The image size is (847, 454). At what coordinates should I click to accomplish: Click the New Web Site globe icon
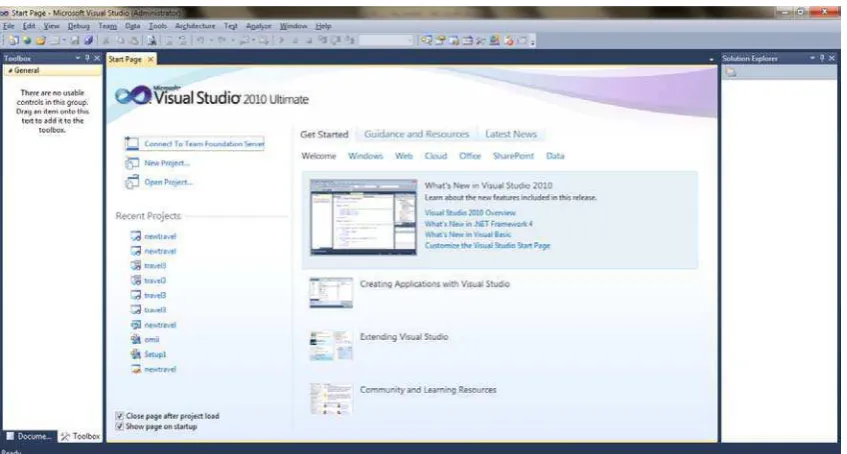[x=27, y=41]
